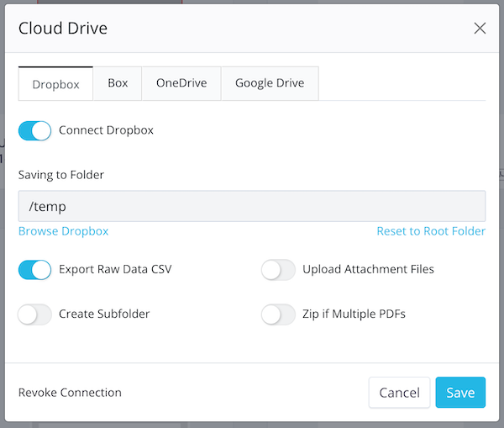The height and width of the screenshot is (428, 504).
Task: Save the cloud drive settings
Action: (x=460, y=393)
